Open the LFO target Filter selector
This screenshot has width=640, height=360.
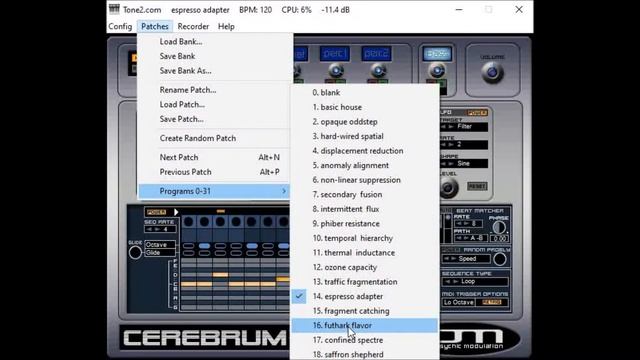(464, 127)
